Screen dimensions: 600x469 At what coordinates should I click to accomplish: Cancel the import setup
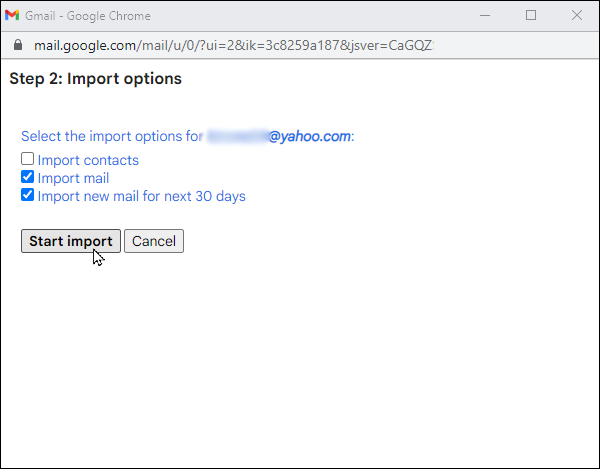tap(154, 241)
